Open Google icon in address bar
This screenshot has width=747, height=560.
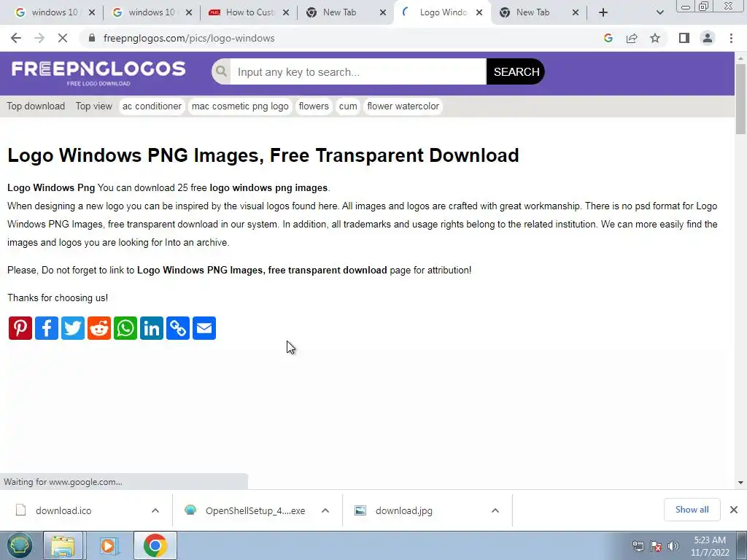coord(608,38)
